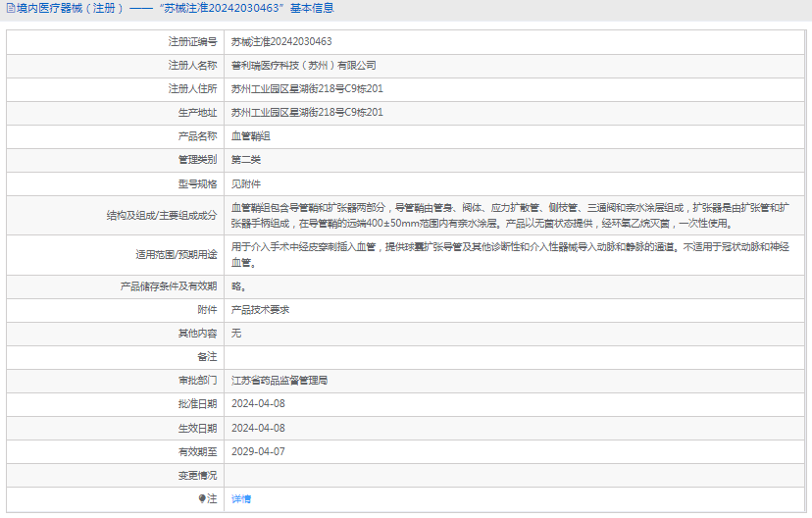Image resolution: width=812 pixels, height=518 pixels.
Task: Click the 生产地址 label
Action: pyautogui.click(x=197, y=113)
